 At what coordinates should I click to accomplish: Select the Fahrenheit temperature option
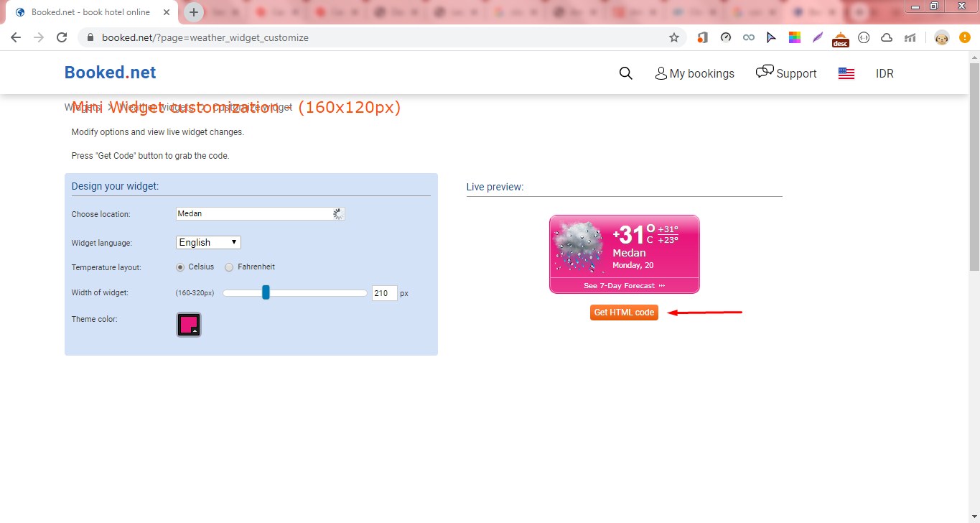(x=250, y=267)
